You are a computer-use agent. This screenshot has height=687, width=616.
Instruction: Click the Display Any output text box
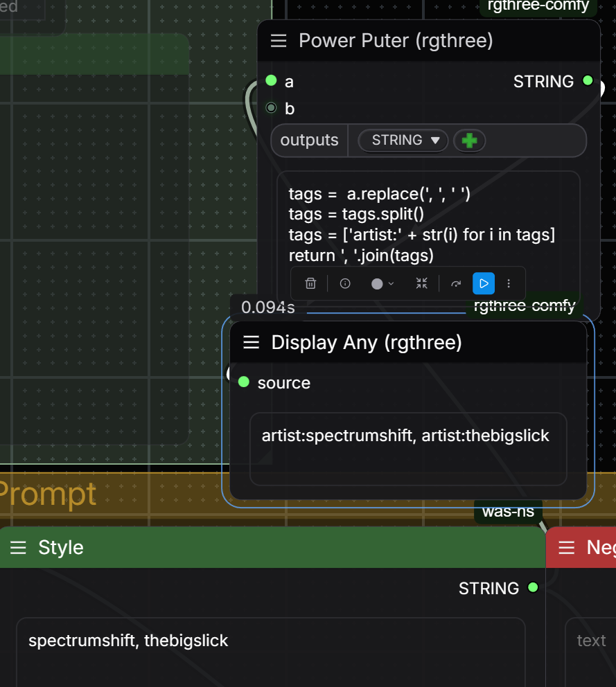(x=408, y=449)
